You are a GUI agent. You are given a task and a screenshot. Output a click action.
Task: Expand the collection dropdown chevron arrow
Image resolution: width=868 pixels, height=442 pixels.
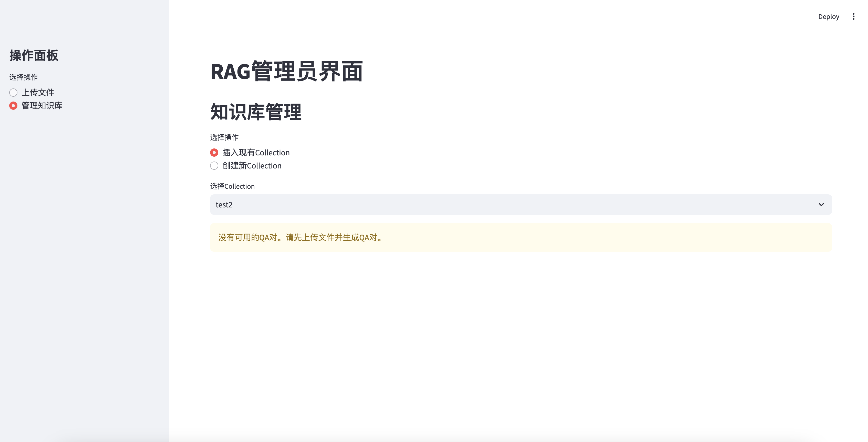pyautogui.click(x=821, y=205)
